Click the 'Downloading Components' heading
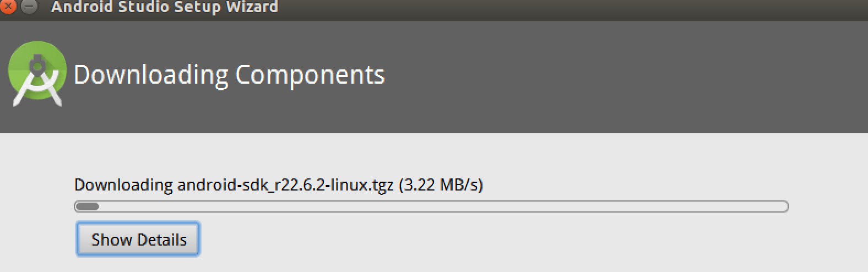This screenshot has height=272, width=868. [x=229, y=75]
